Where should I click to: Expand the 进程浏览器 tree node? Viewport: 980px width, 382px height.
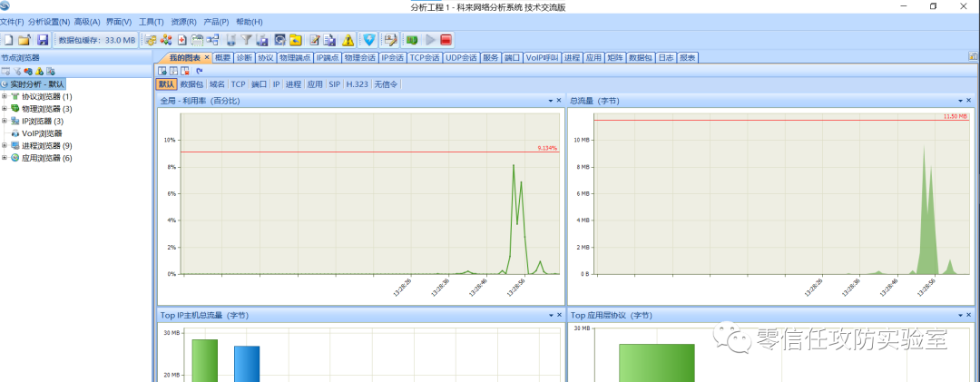coord(5,145)
